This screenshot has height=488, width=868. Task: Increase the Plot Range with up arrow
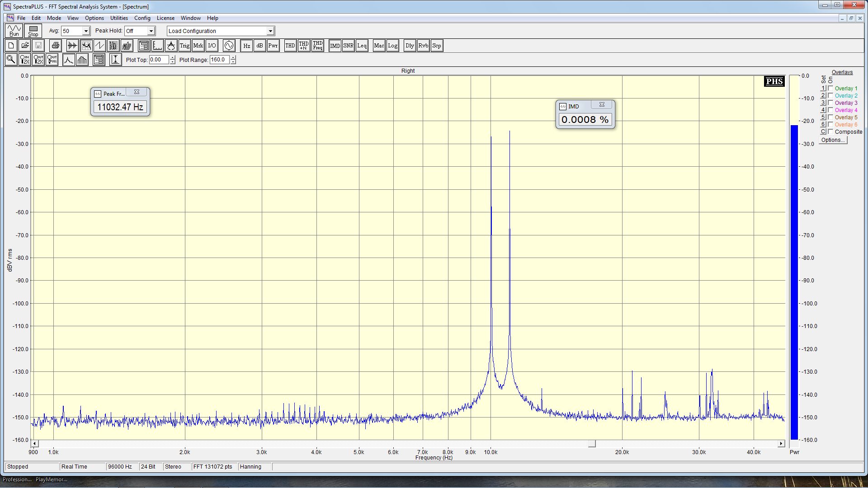coord(233,57)
